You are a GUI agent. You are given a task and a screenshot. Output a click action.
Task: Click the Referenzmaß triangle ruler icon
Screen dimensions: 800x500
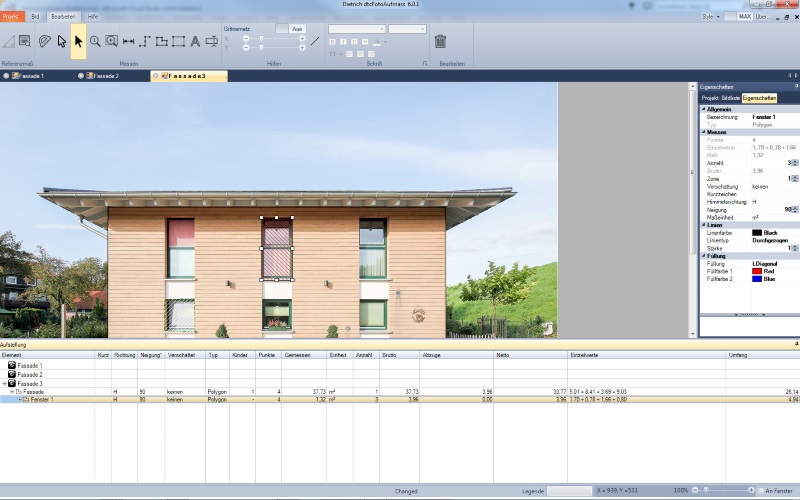[x=8, y=41]
